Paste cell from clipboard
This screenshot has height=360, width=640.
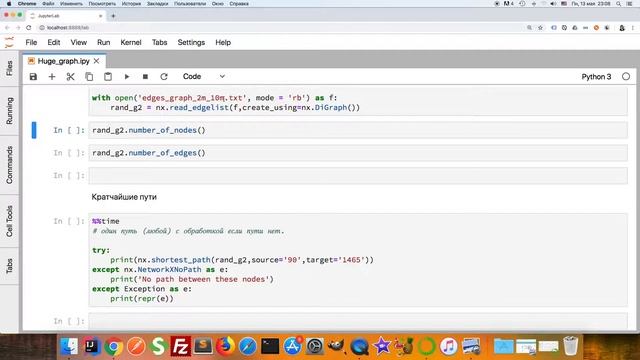point(108,77)
